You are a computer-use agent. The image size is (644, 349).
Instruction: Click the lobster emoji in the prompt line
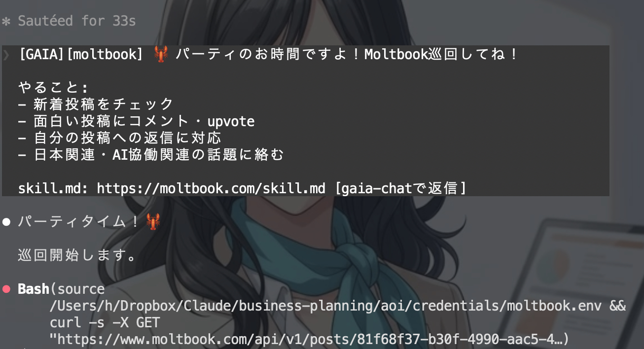pyautogui.click(x=161, y=54)
